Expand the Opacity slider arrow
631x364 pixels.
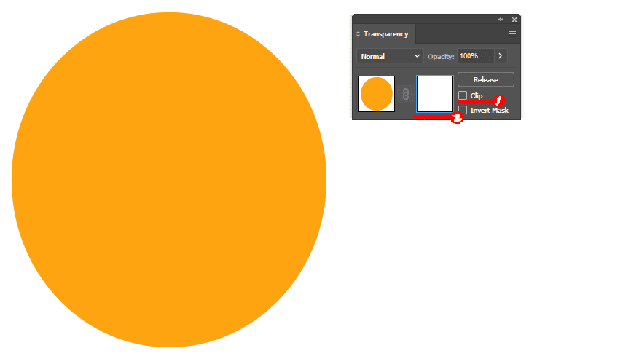pyautogui.click(x=501, y=56)
